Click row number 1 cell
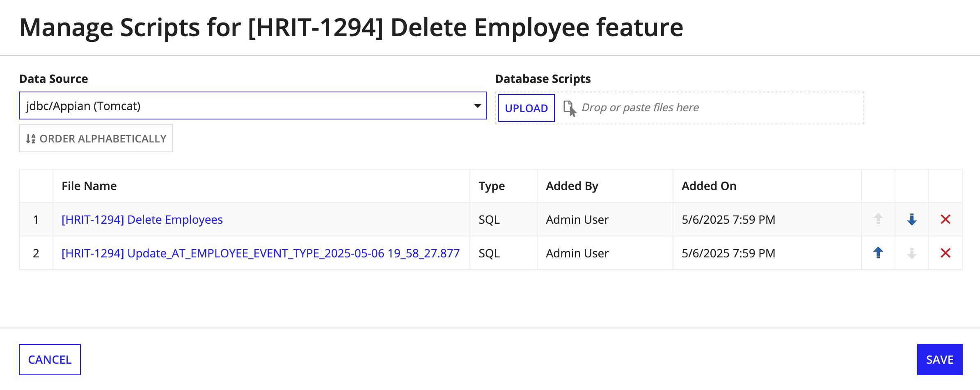980x390 pixels. (36, 220)
